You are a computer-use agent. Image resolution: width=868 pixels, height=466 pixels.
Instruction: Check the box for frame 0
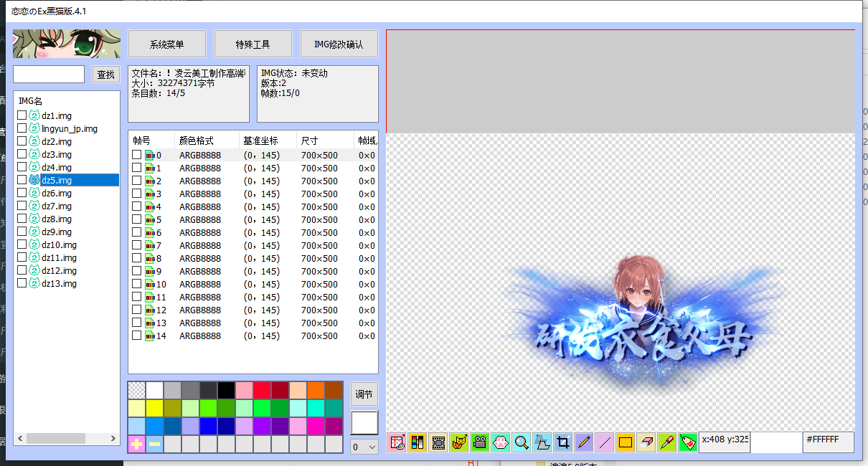pyautogui.click(x=136, y=155)
